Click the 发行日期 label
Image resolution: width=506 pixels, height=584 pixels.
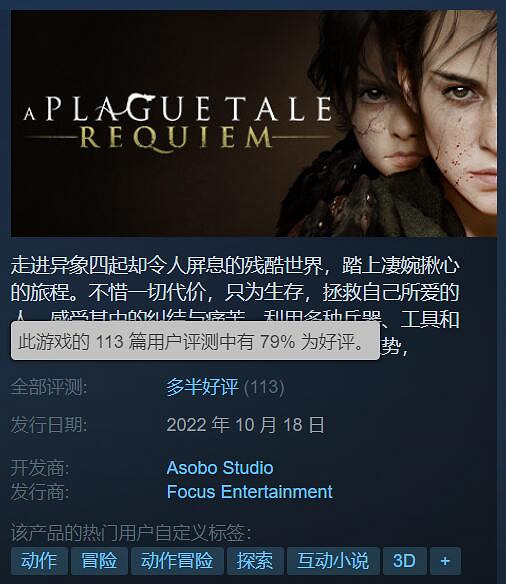[x=49, y=425]
